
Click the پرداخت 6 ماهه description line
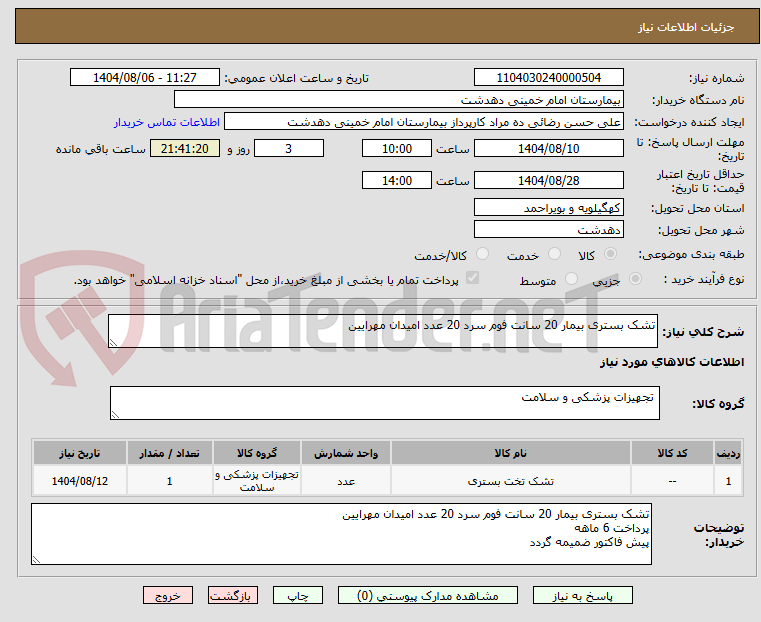click(x=612, y=528)
